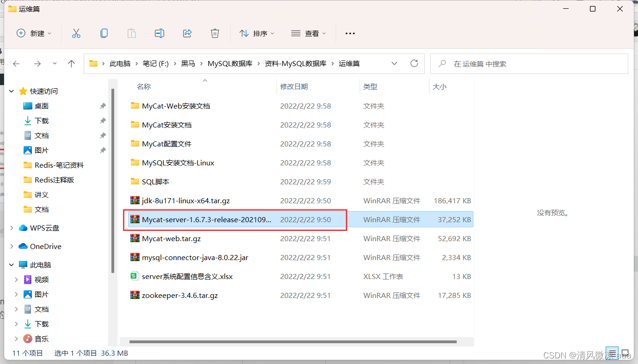Open the 查看 view dropdown
This screenshot has width=638, height=364.
point(308,33)
